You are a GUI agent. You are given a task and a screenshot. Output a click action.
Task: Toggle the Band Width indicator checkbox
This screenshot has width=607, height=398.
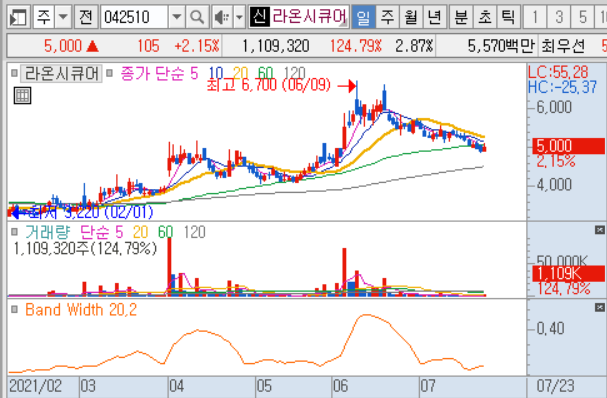point(14,309)
